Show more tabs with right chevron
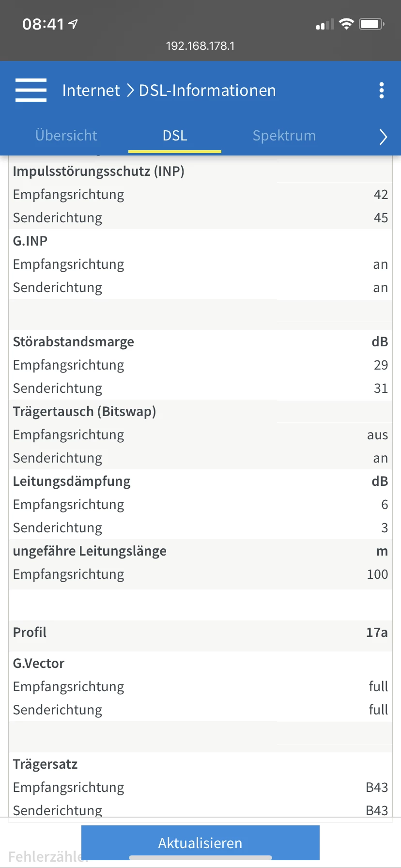This screenshot has width=401, height=868. point(383,137)
